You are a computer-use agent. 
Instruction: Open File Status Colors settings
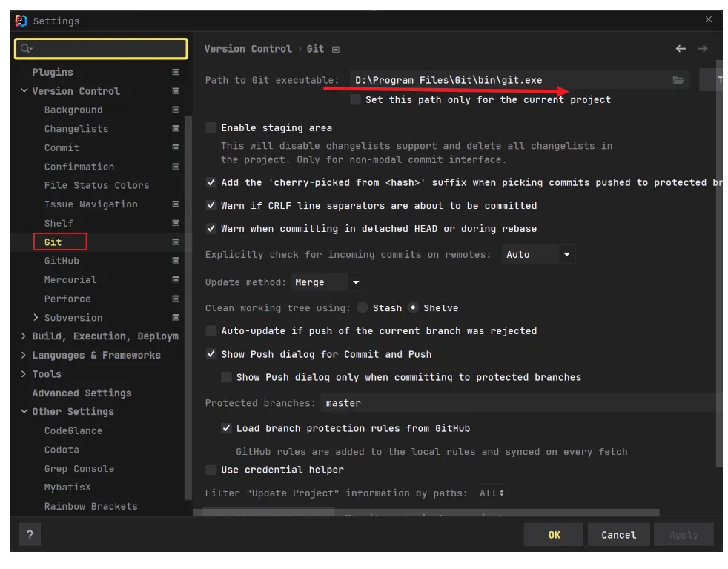coord(96,186)
